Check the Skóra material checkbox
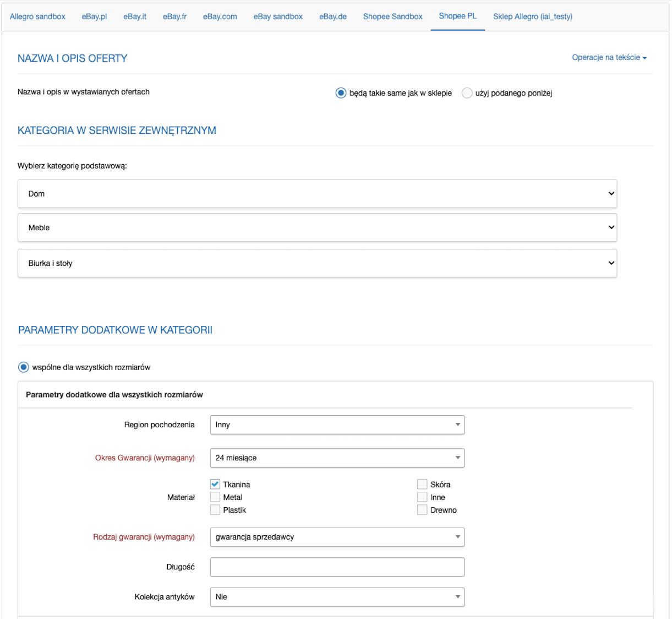This screenshot has height=619, width=672. click(422, 484)
